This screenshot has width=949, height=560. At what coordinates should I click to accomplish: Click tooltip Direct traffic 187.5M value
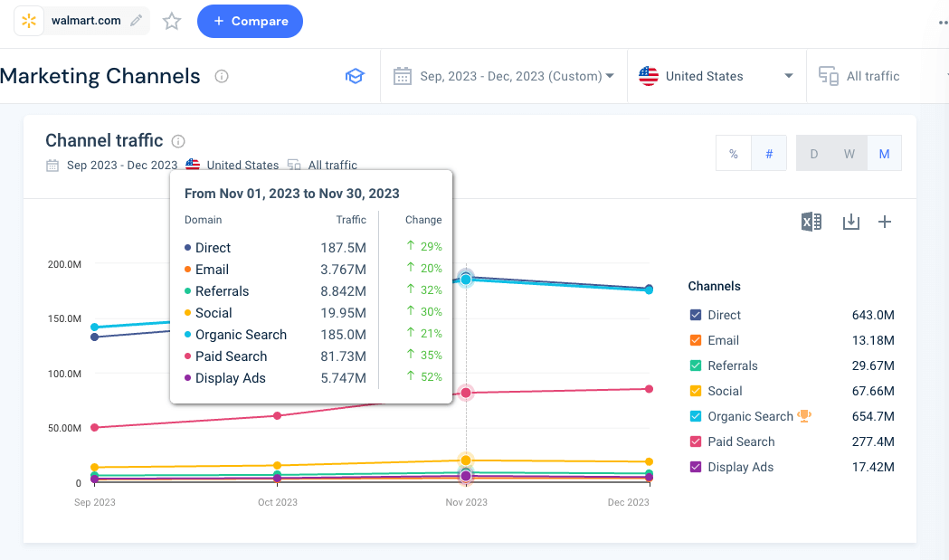coord(343,248)
